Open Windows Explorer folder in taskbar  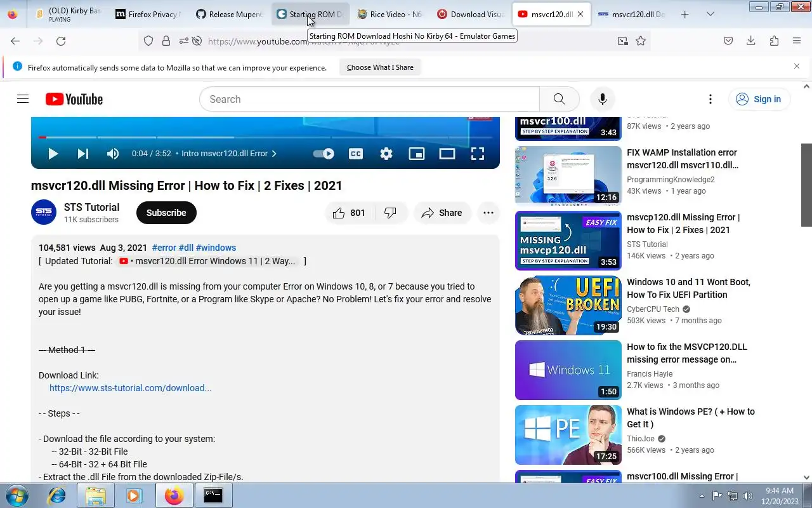tap(95, 495)
